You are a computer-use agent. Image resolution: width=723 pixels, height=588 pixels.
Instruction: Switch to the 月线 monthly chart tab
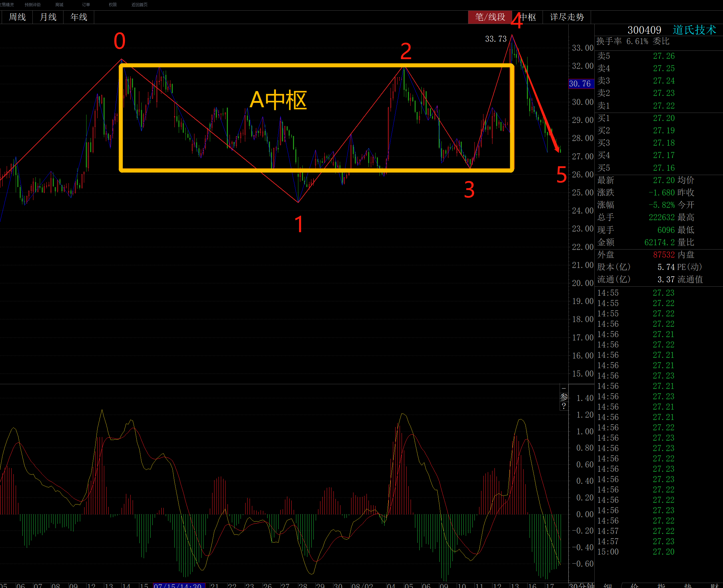point(48,17)
